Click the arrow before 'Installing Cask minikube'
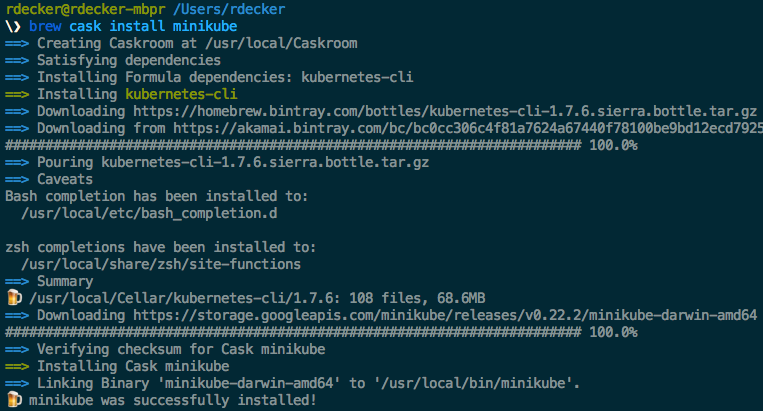 tap(17, 366)
